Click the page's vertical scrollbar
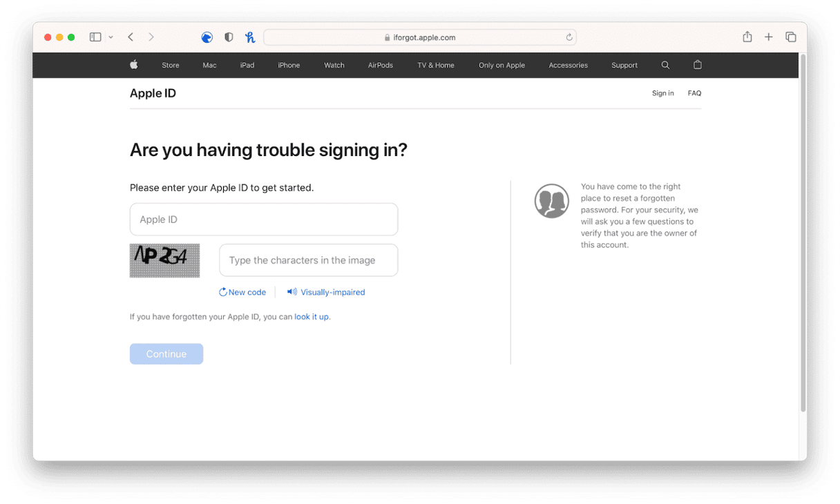The image size is (840, 504). (x=803, y=233)
